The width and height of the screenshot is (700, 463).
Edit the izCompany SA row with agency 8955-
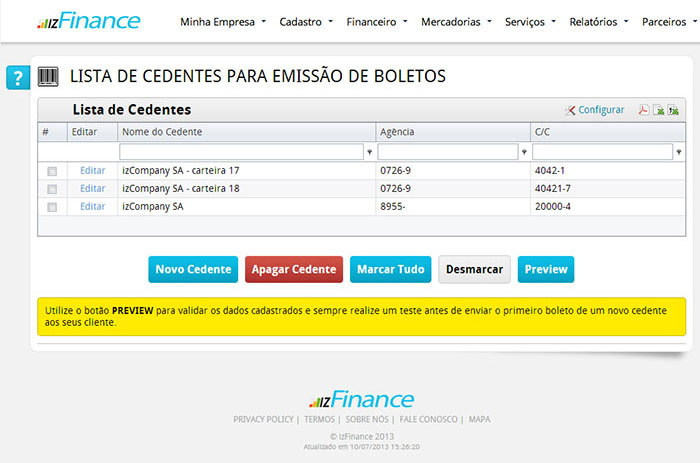[92, 206]
